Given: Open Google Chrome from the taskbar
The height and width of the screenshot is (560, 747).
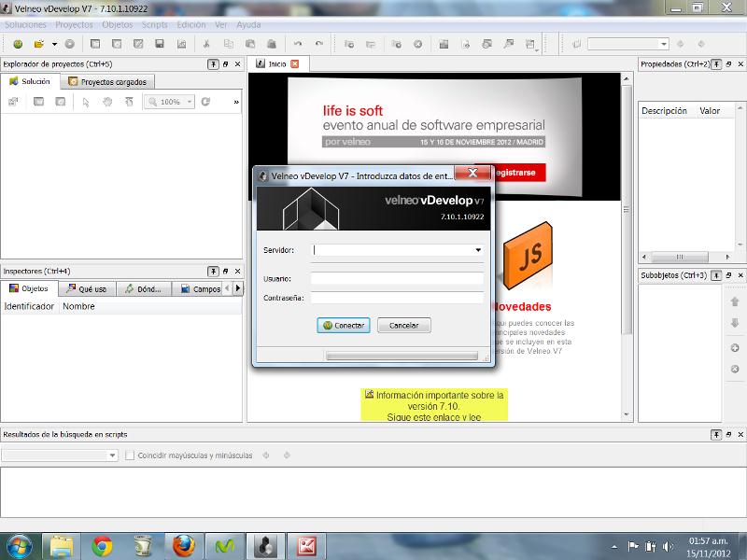Looking at the screenshot, I should (x=102, y=546).
